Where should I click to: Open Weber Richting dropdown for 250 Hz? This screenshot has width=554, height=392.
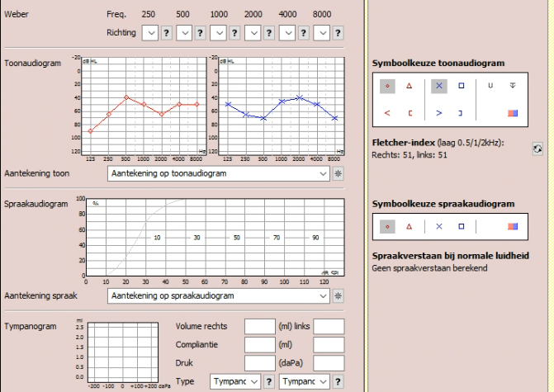149,33
